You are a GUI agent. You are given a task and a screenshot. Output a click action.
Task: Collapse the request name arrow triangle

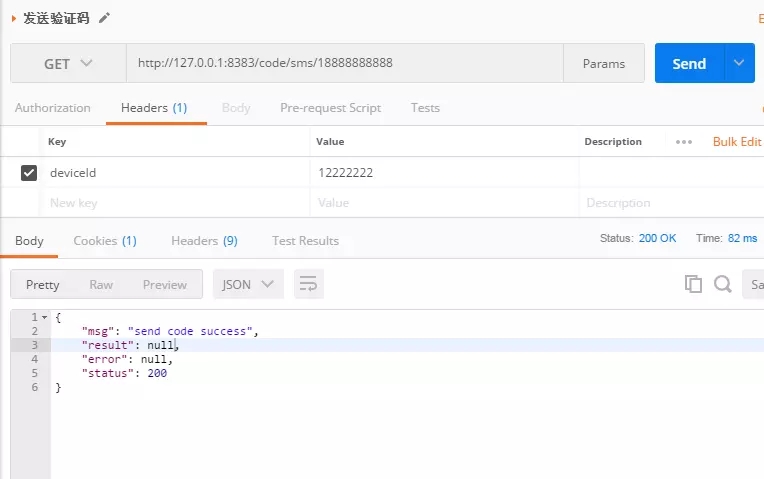pyautogui.click(x=14, y=19)
